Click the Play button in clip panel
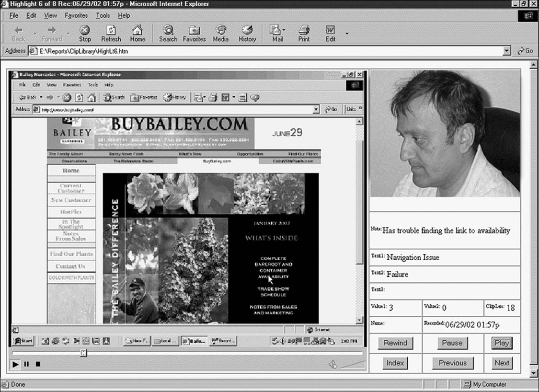The width and height of the screenshot is (539, 392). (x=502, y=343)
